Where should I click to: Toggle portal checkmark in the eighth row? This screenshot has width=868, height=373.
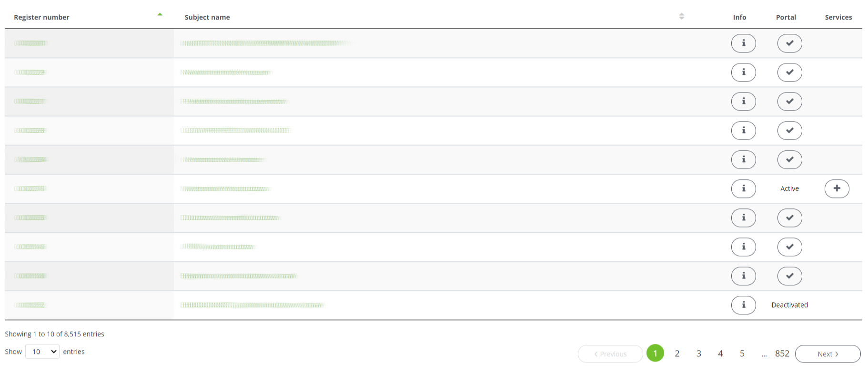coord(789,247)
